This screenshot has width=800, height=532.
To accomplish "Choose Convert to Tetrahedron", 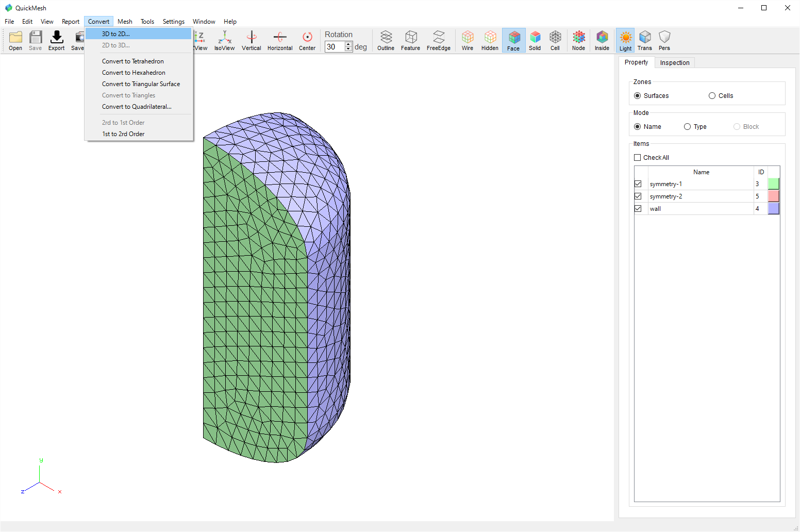I will 138,61.
